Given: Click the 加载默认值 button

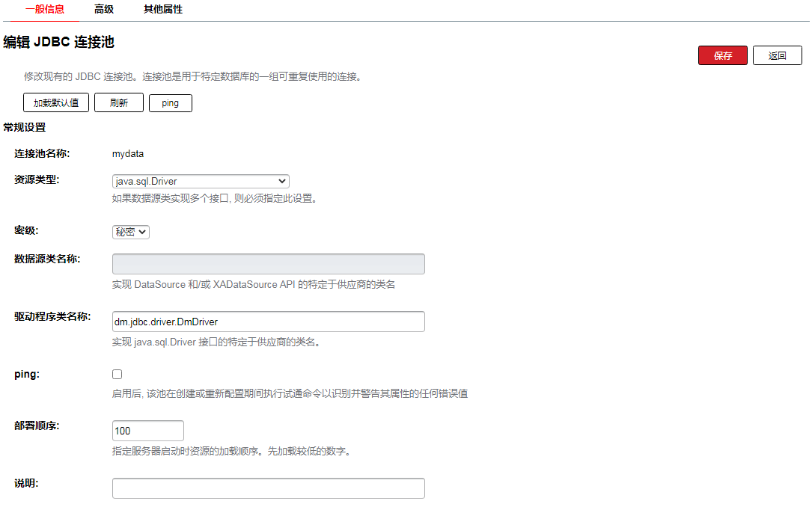Looking at the screenshot, I should click(56, 102).
